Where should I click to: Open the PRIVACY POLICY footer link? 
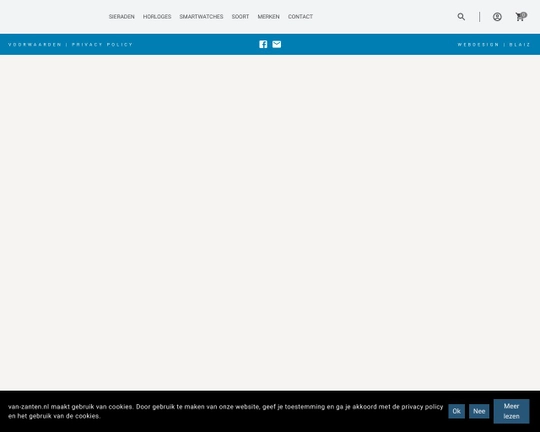tap(102, 44)
